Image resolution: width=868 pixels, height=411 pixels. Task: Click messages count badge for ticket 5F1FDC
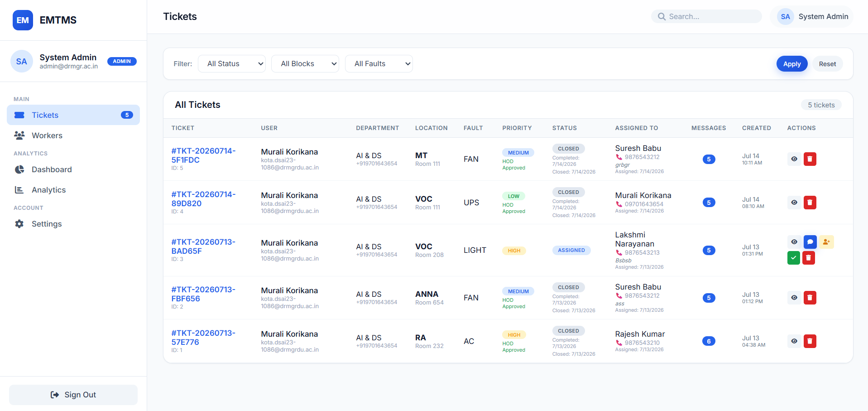(x=709, y=159)
